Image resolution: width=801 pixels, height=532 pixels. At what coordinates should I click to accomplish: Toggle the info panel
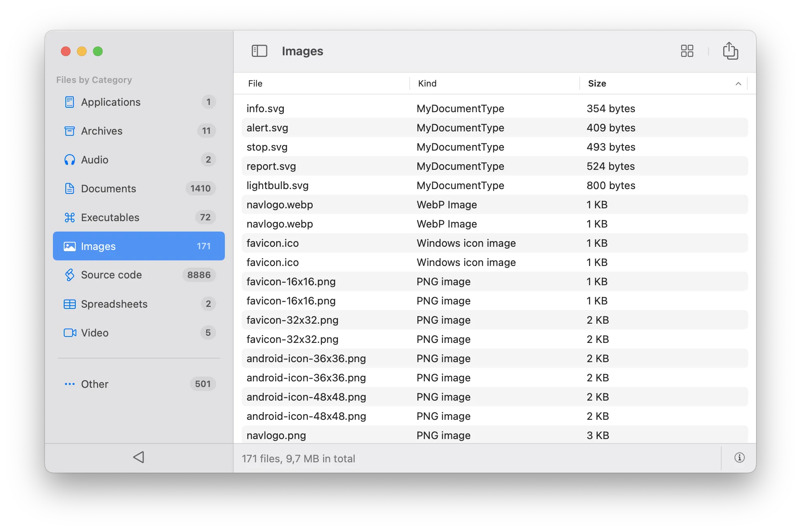(740, 458)
